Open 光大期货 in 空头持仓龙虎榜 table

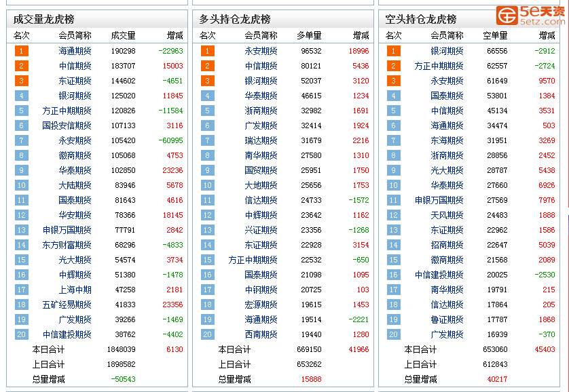pyautogui.click(x=447, y=170)
